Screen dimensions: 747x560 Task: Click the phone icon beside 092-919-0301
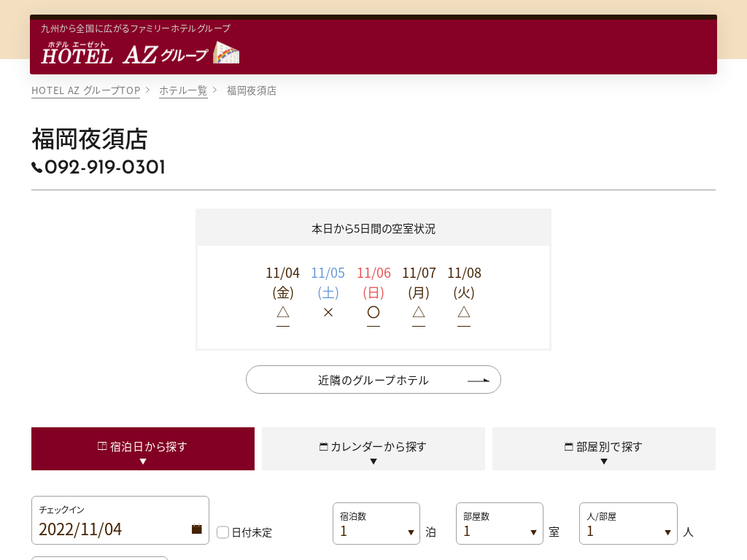click(37, 168)
